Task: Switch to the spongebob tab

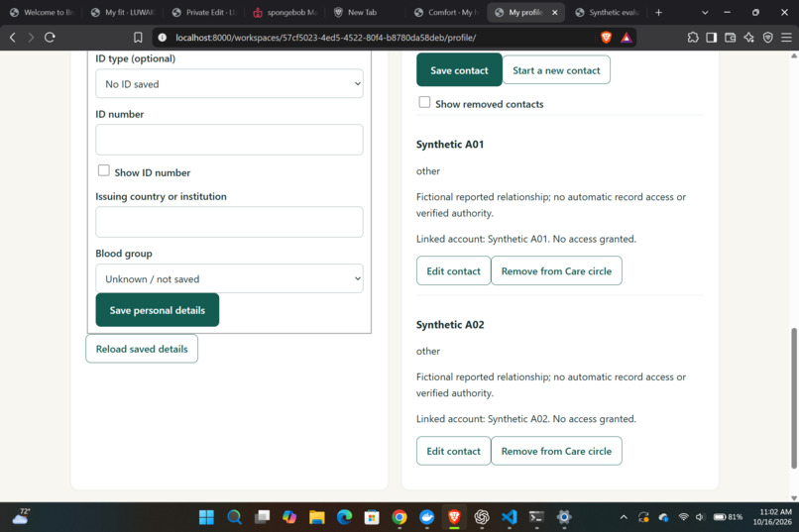Action: coord(285,12)
